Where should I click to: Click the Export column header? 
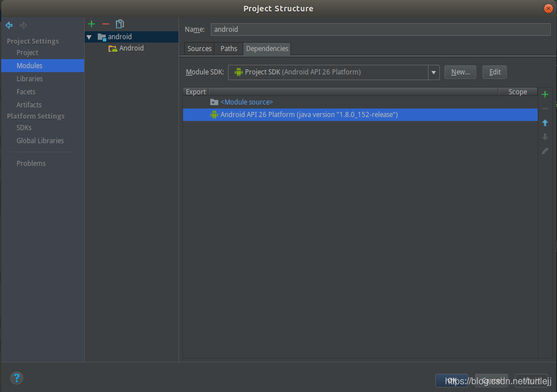(x=196, y=92)
